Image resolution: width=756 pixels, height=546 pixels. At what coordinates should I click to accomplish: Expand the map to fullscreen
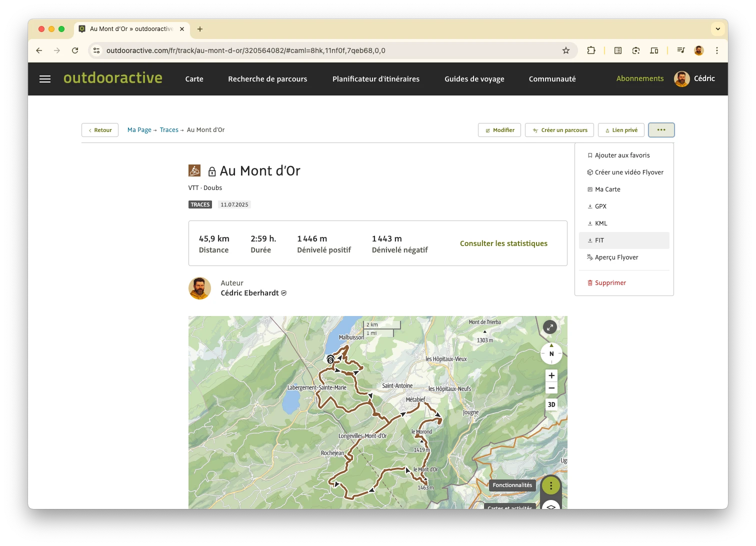550,327
